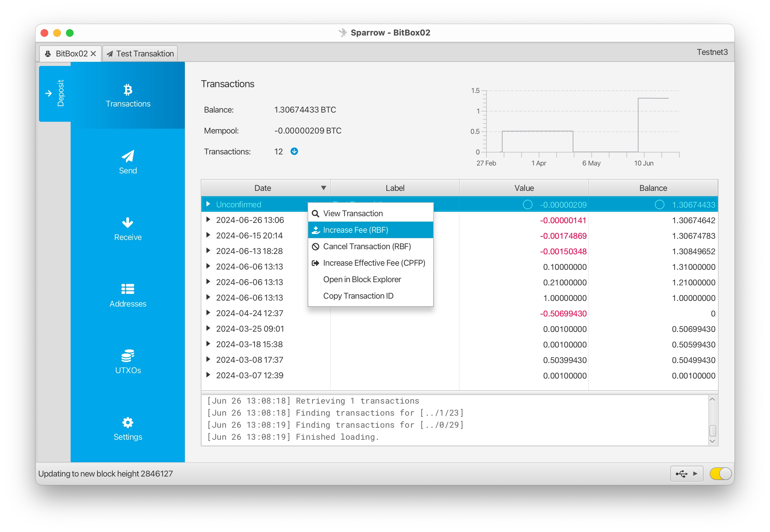
Task: Switch to the Test Transaktion tab
Action: pos(140,54)
